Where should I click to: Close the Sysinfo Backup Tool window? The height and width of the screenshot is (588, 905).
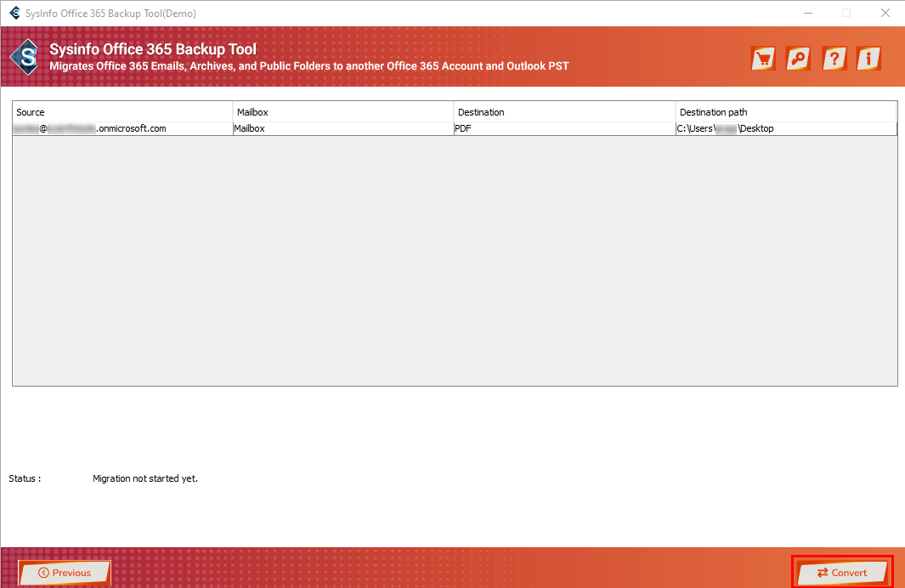885,13
